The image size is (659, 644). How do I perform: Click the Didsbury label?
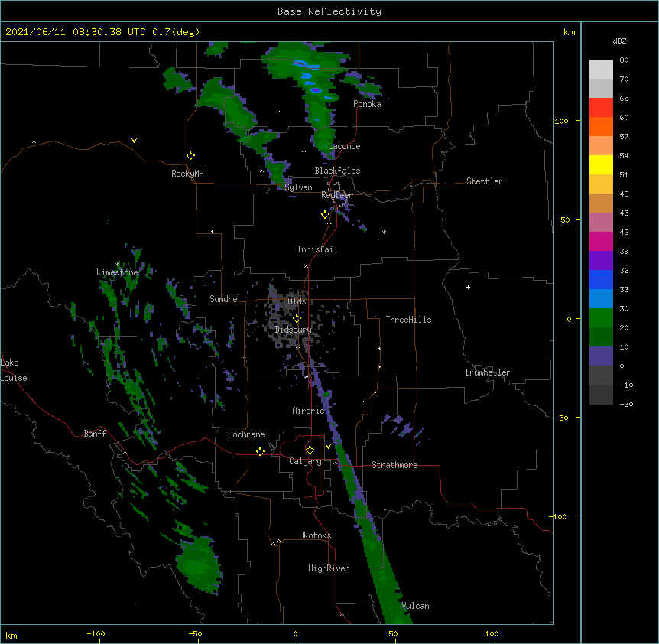pyautogui.click(x=293, y=330)
